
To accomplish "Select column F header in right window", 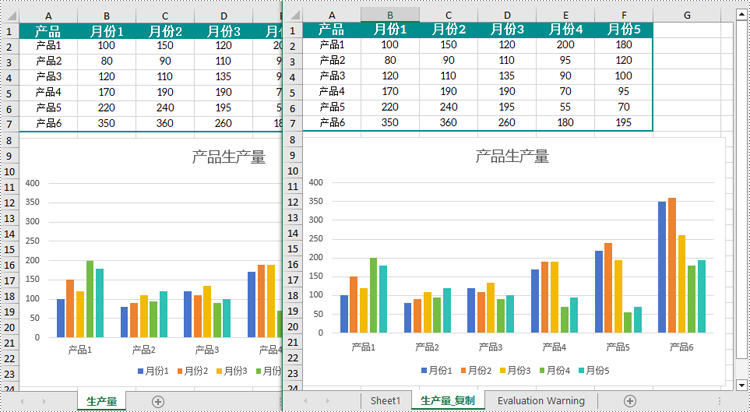I will click(x=624, y=15).
